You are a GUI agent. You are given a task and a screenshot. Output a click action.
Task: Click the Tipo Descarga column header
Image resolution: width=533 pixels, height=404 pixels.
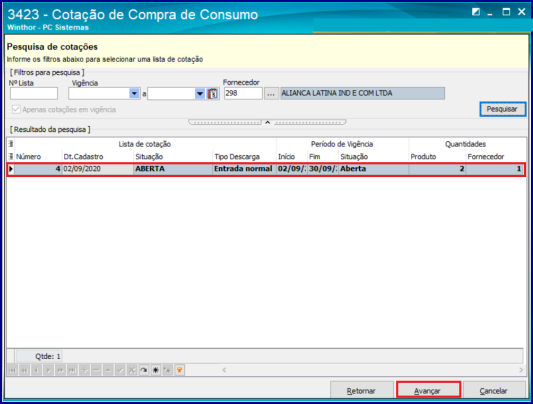click(244, 157)
